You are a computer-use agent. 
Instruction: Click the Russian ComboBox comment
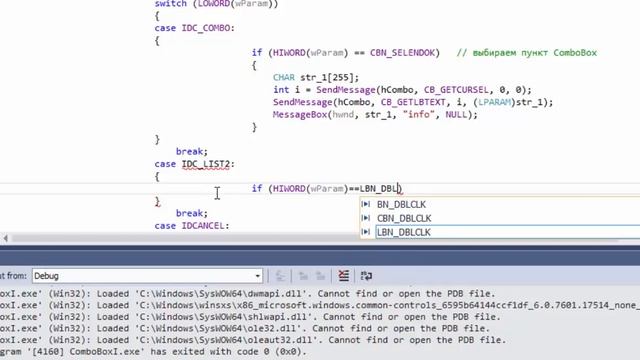[527, 53]
